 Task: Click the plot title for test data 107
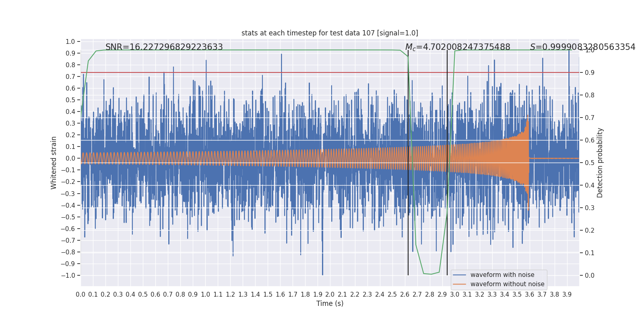pyautogui.click(x=330, y=33)
